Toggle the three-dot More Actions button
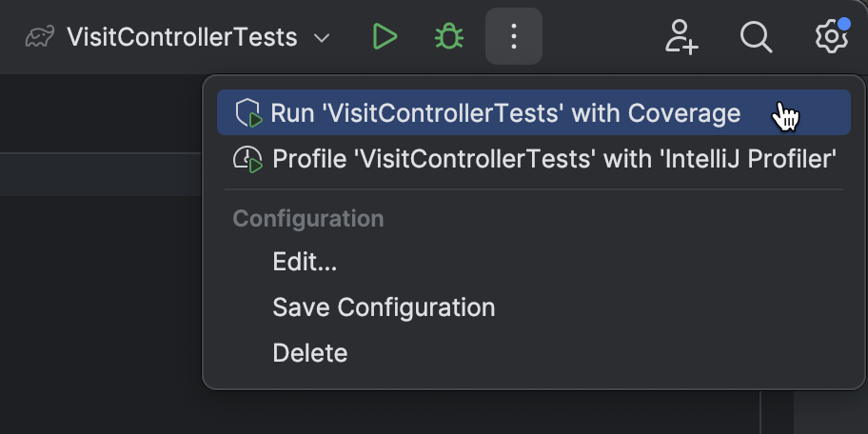 (x=514, y=38)
